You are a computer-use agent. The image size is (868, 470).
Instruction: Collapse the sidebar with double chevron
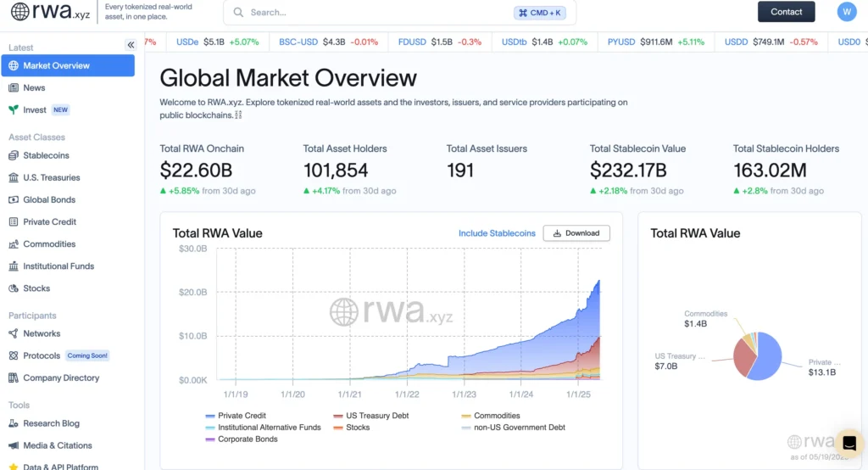tap(131, 45)
